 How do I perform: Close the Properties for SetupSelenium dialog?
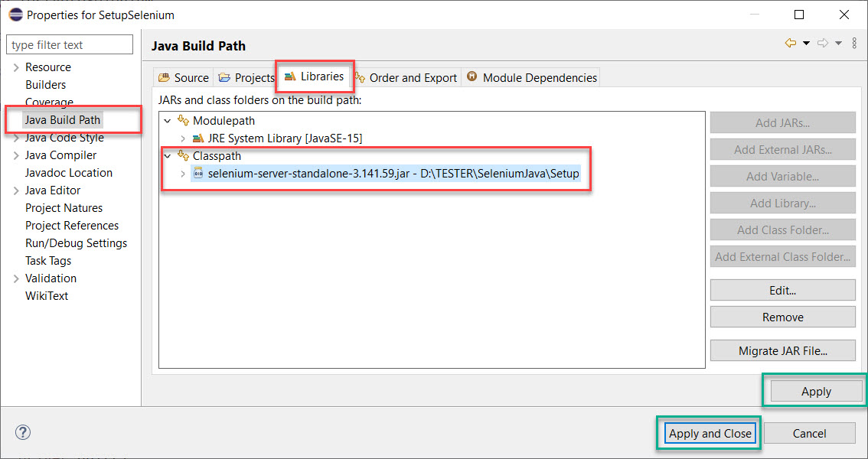[844, 15]
